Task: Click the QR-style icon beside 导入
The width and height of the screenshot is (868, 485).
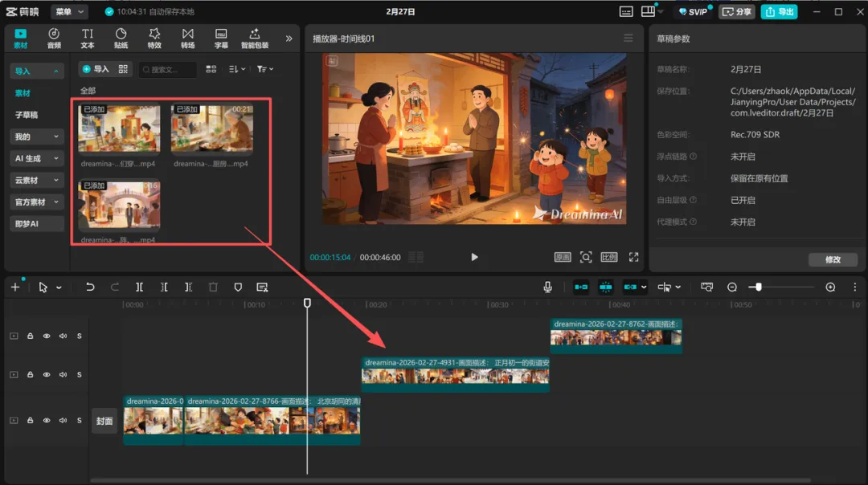Action: coord(123,69)
